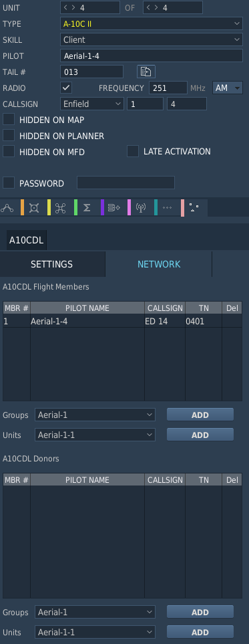Image resolution: width=249 pixels, height=644 pixels.
Task: Open the radio antenna tab icon
Action: coord(141,208)
